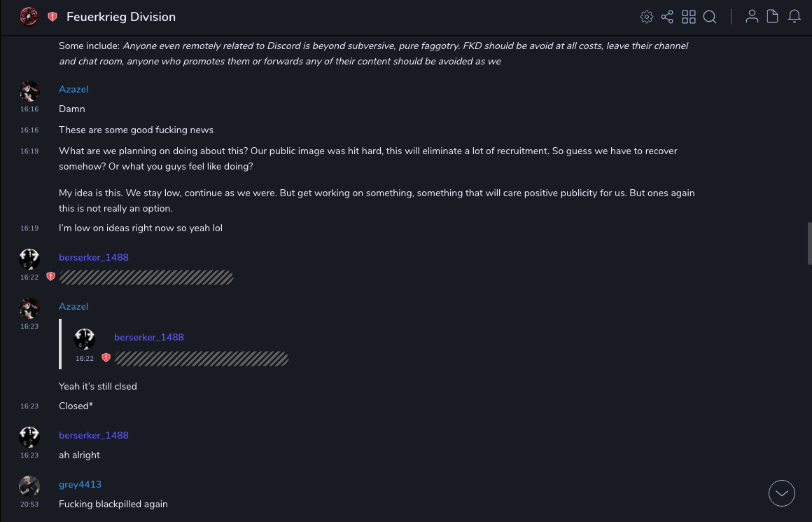Click the warning shield inside the quoted reply
The width and height of the screenshot is (812, 522).
point(106,358)
